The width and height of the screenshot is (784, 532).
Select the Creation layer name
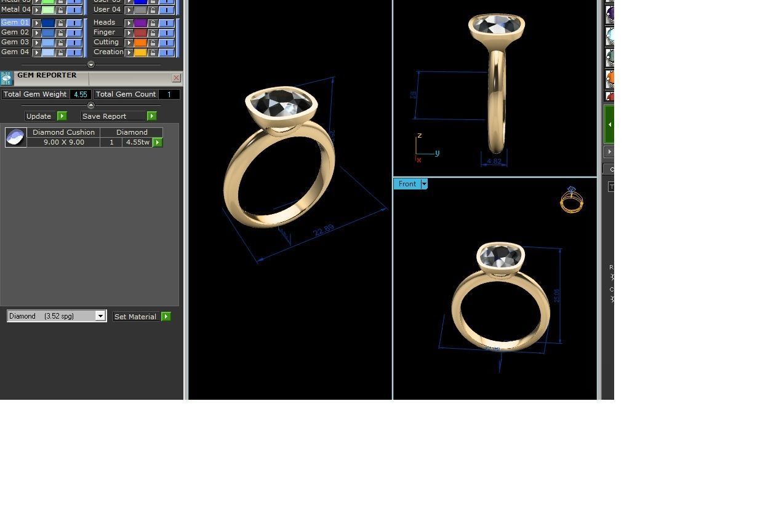108,52
